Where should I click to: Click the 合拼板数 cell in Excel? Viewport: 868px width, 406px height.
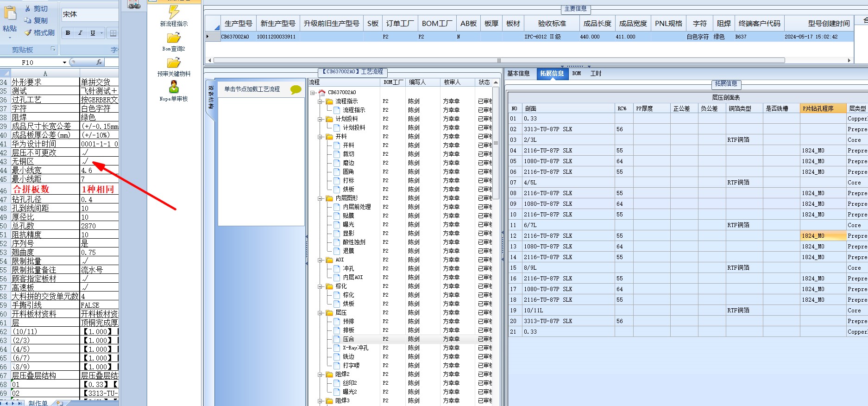pyautogui.click(x=45, y=189)
